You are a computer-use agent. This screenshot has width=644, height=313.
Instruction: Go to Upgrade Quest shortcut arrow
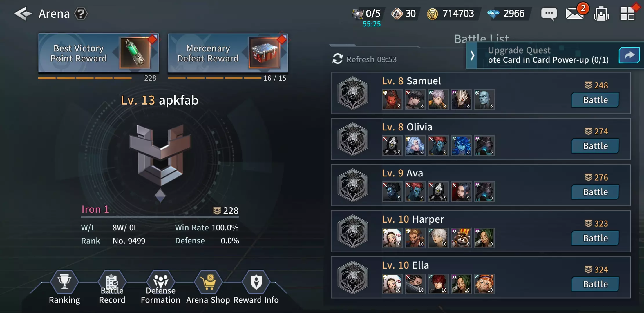pos(629,55)
